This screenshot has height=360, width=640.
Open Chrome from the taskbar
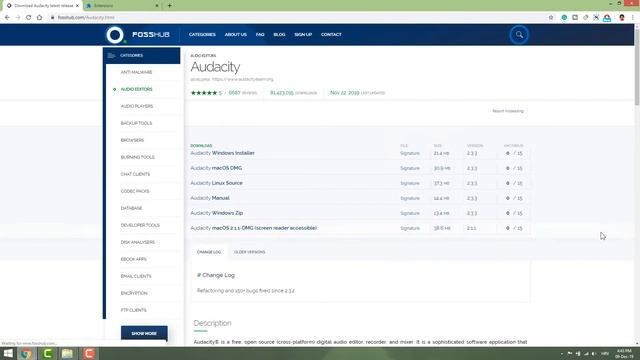click(26, 353)
